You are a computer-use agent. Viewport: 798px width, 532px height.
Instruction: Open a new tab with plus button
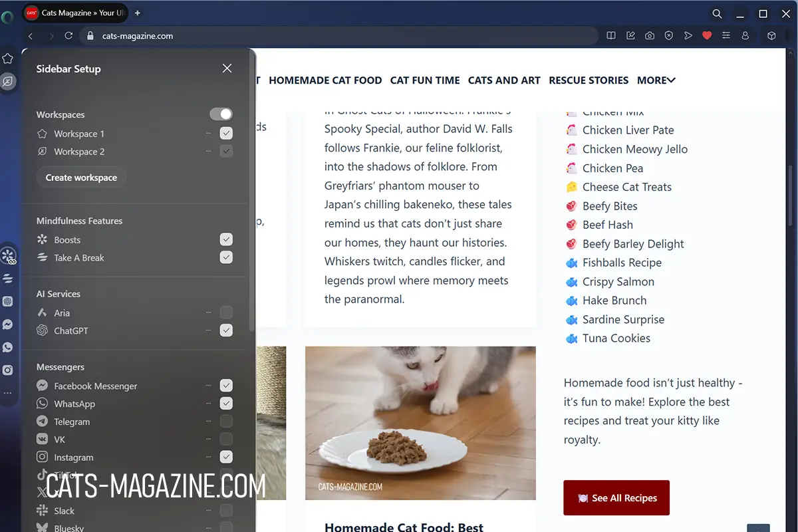tap(138, 13)
